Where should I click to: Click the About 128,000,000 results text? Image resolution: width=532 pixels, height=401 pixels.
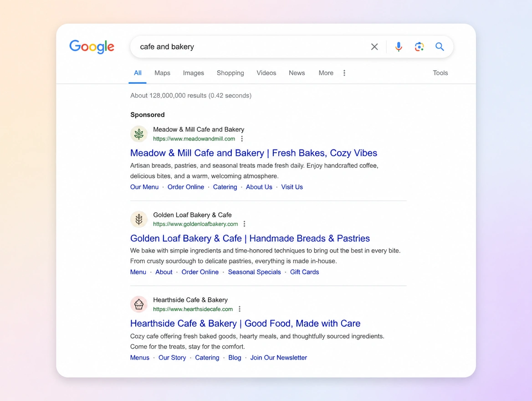pyautogui.click(x=191, y=95)
